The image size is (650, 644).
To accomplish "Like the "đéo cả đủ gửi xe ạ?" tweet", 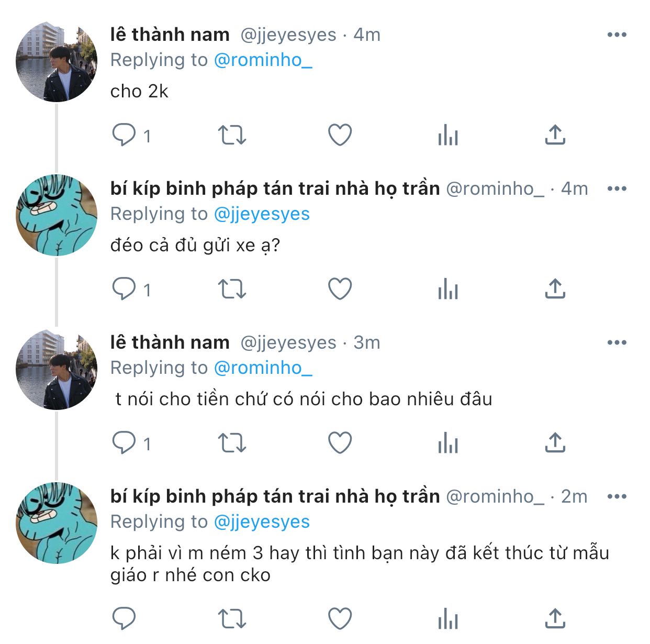I will pyautogui.click(x=340, y=289).
